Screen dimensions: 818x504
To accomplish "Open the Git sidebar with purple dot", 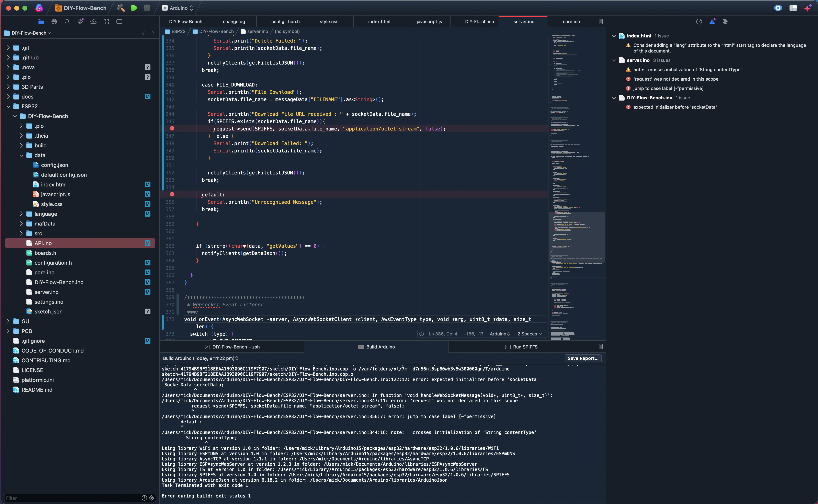I will (x=80, y=22).
